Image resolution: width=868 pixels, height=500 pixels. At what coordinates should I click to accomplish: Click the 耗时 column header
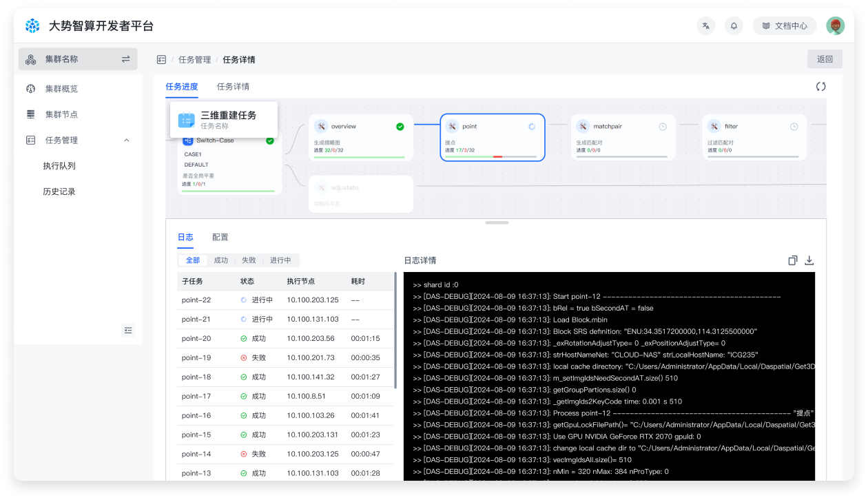coord(358,282)
